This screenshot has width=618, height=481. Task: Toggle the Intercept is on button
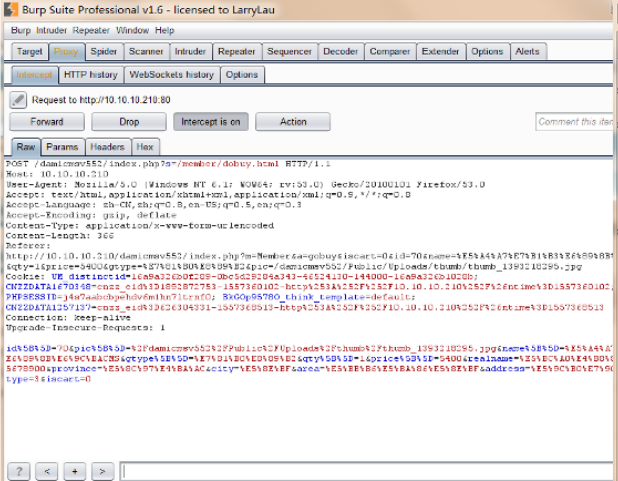click(211, 121)
